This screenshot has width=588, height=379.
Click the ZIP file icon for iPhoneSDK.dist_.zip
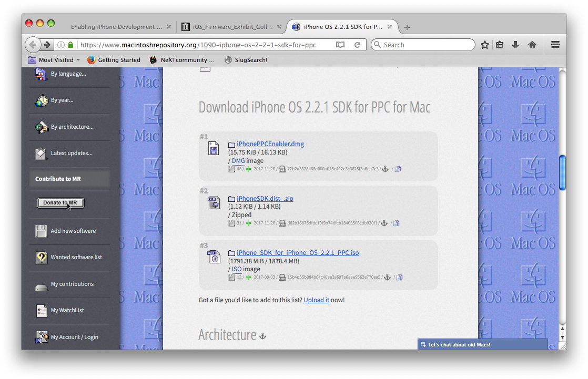[x=213, y=203]
